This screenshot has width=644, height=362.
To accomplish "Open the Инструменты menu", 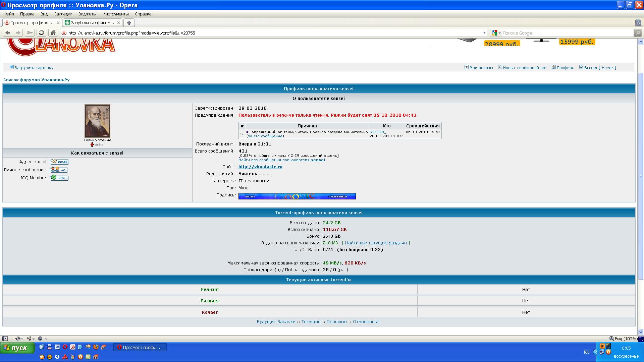I will [x=116, y=14].
